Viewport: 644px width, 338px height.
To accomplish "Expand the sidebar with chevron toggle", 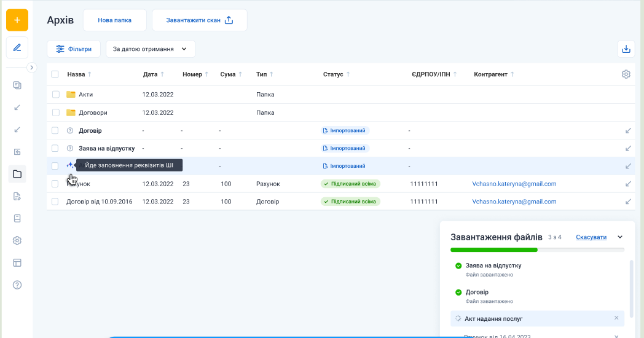I will [31, 68].
